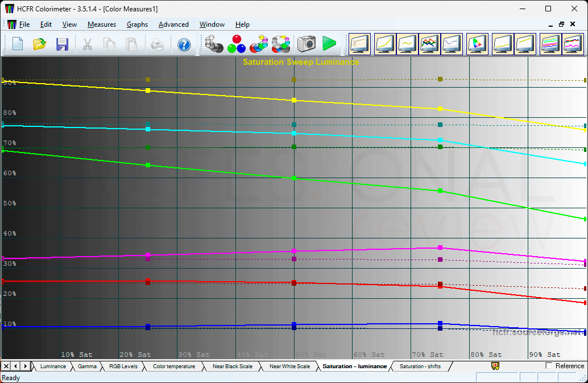This screenshot has width=588, height=383.
Task: Measure primaries with the red, green, blue spheres icon
Action: point(236,44)
